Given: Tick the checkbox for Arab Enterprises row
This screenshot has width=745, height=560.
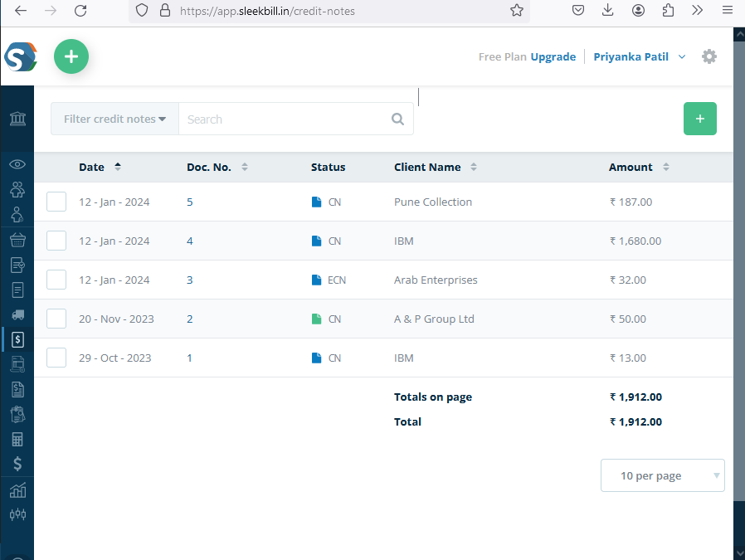Looking at the screenshot, I should [x=56, y=280].
